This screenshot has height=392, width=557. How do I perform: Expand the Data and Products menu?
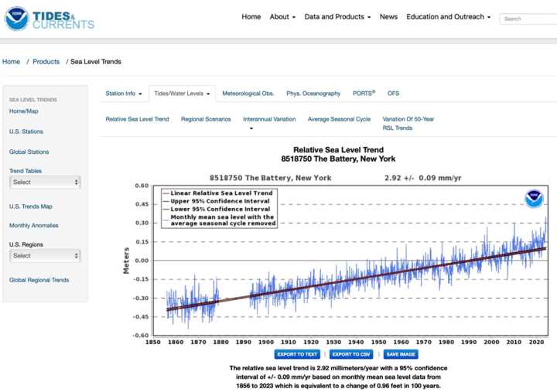coord(337,17)
